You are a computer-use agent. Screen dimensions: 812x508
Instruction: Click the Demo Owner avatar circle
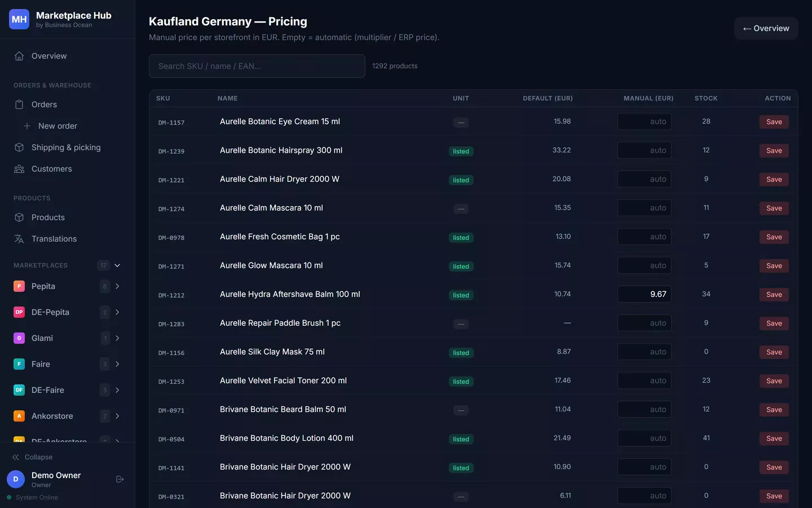pyautogui.click(x=16, y=479)
